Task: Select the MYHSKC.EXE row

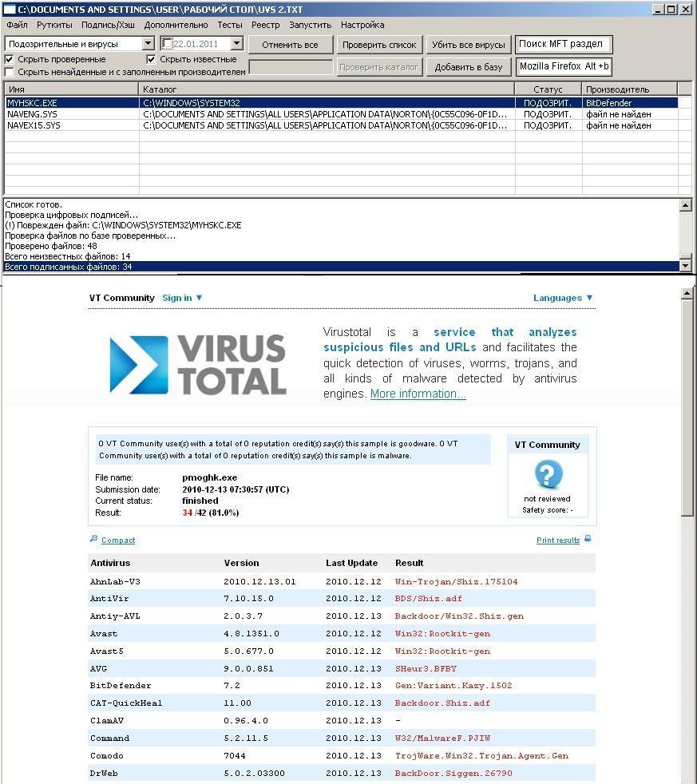Action: tap(341, 102)
